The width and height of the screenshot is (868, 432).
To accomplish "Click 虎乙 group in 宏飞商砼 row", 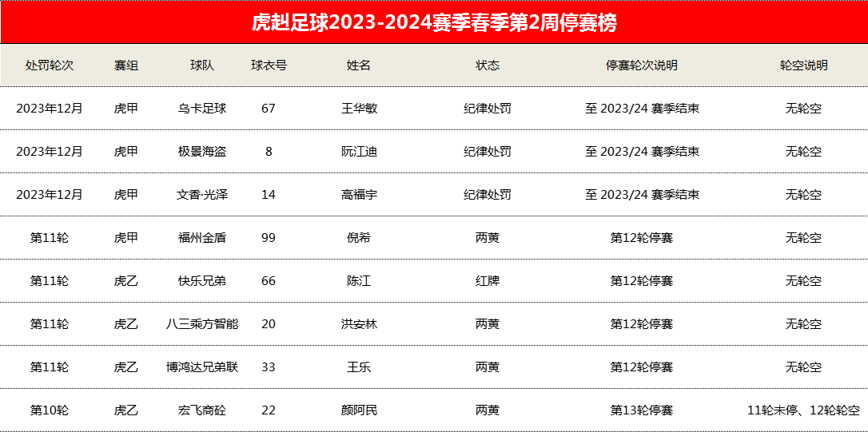I will click(126, 410).
